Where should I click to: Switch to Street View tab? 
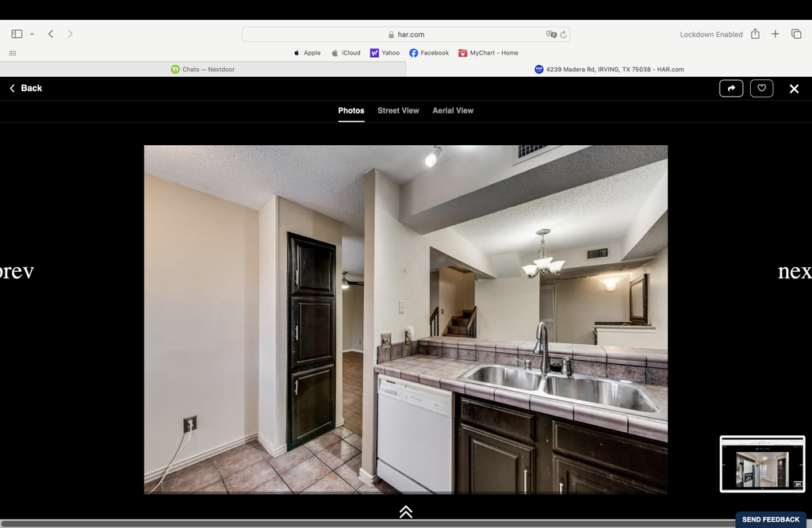(398, 111)
